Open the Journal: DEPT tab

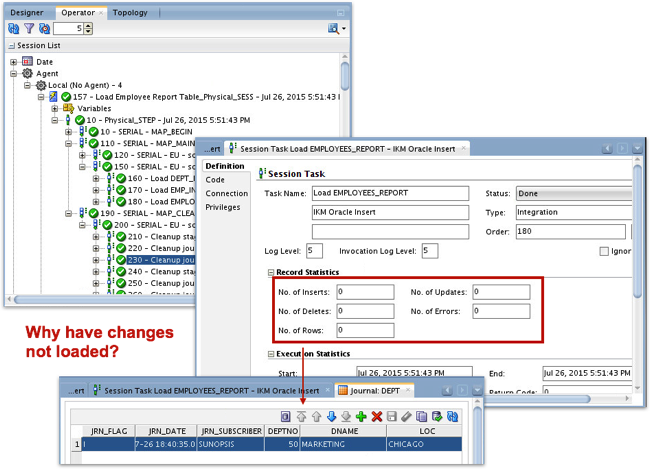(374, 390)
